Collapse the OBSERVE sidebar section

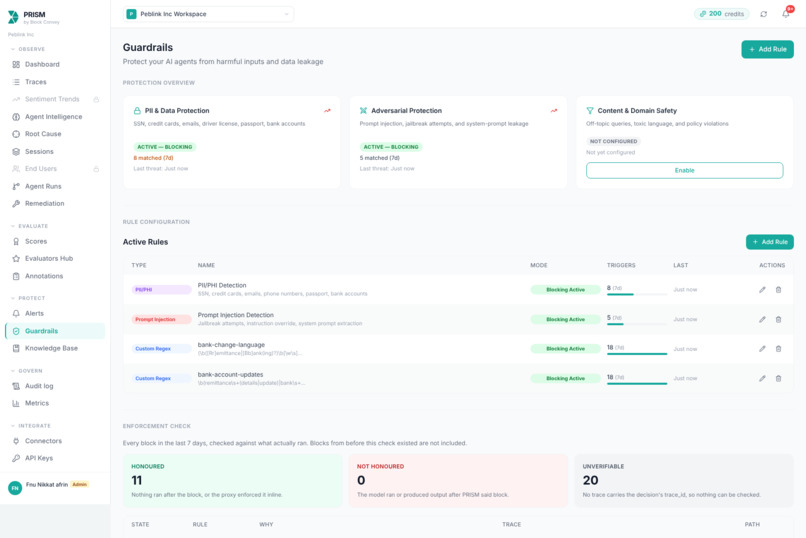click(28, 49)
